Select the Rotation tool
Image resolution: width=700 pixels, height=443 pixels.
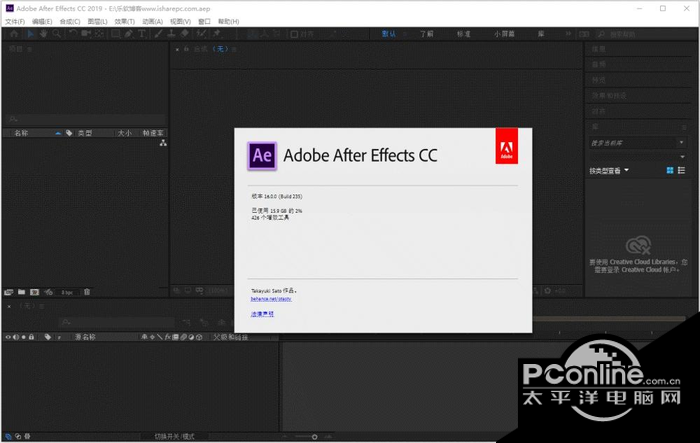[73, 34]
